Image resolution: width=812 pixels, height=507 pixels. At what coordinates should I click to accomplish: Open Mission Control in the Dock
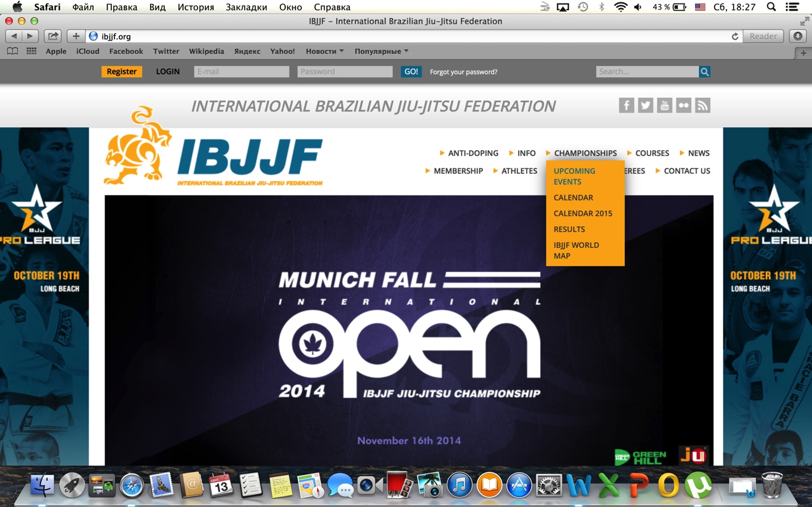click(x=101, y=486)
